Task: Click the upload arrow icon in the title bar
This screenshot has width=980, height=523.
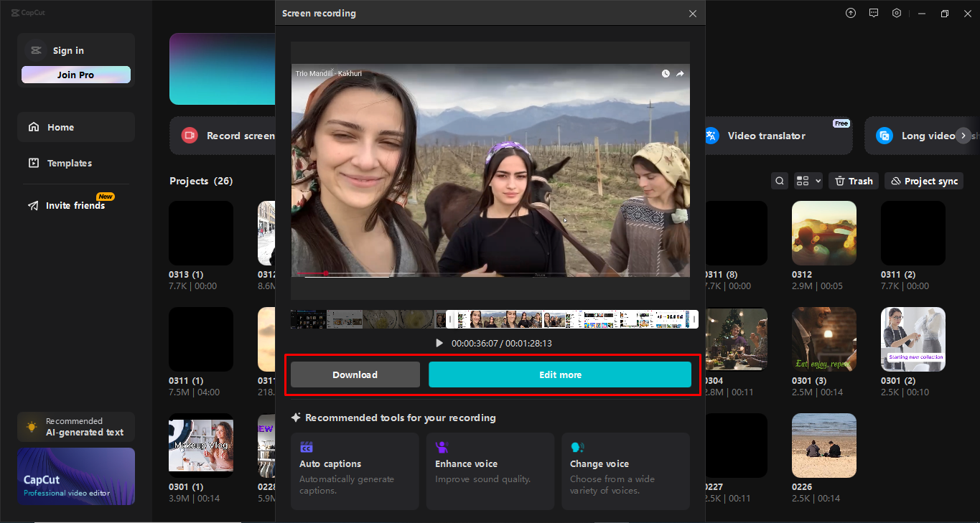Action: [850, 12]
